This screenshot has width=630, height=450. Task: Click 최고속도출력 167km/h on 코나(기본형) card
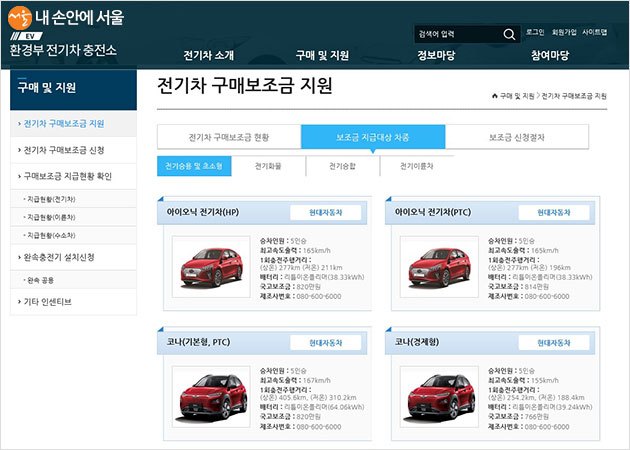pyautogui.click(x=295, y=380)
